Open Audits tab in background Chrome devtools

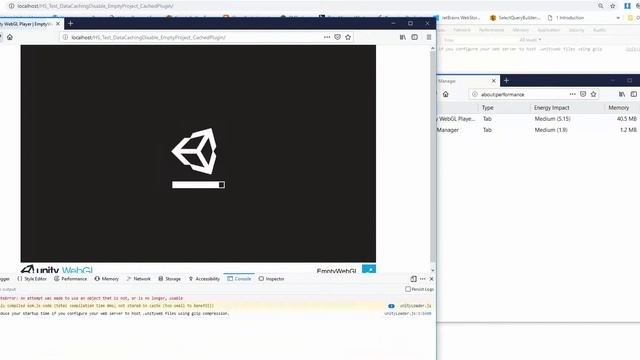click(599, 30)
